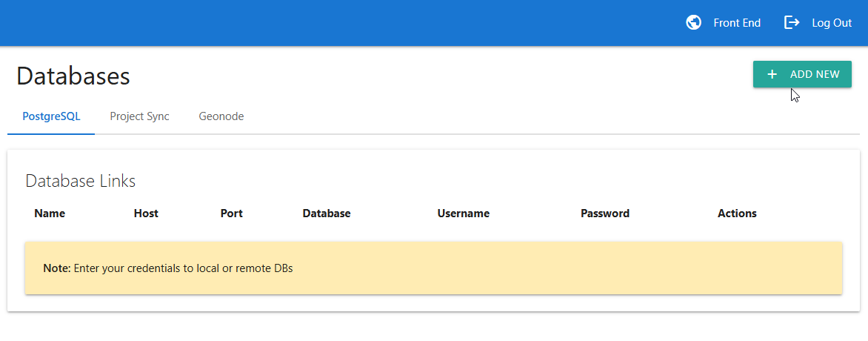Click the ADD NEW button
The height and width of the screenshot is (341, 868).
(802, 74)
